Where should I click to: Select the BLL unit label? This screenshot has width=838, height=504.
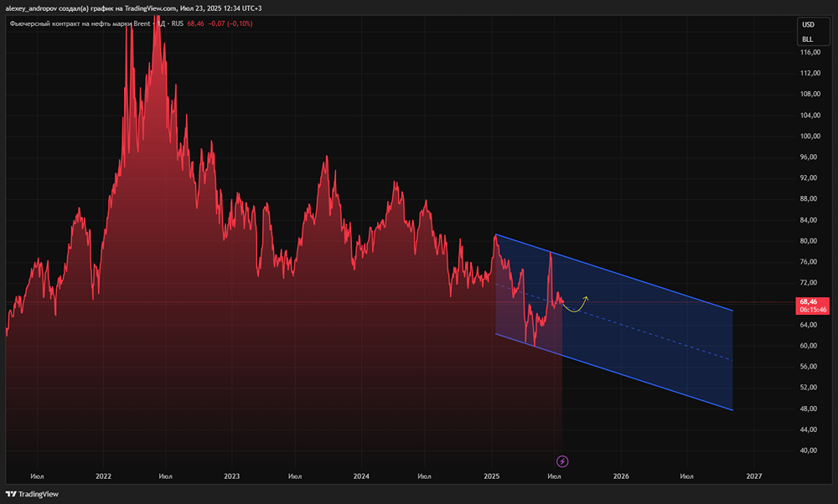click(x=808, y=39)
